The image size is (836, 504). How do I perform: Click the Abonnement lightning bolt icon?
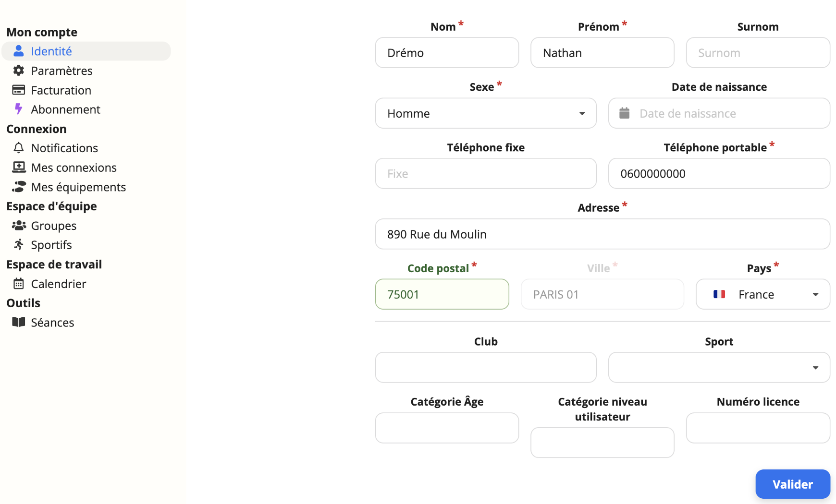click(18, 109)
